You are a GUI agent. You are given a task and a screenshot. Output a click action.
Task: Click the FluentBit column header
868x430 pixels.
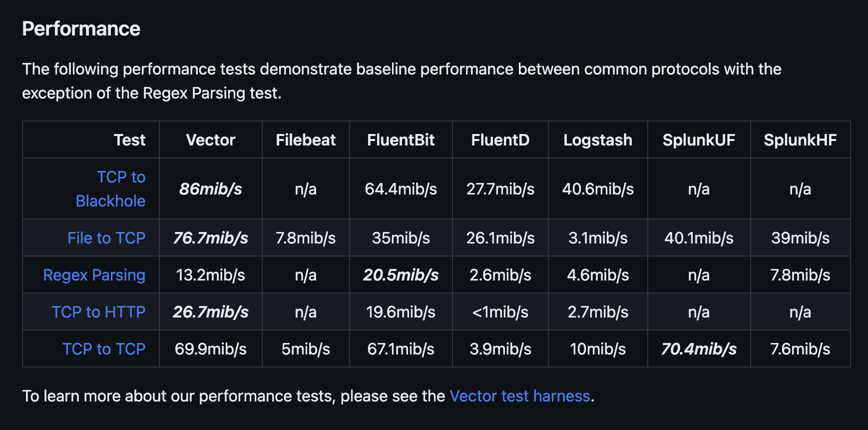tap(401, 140)
